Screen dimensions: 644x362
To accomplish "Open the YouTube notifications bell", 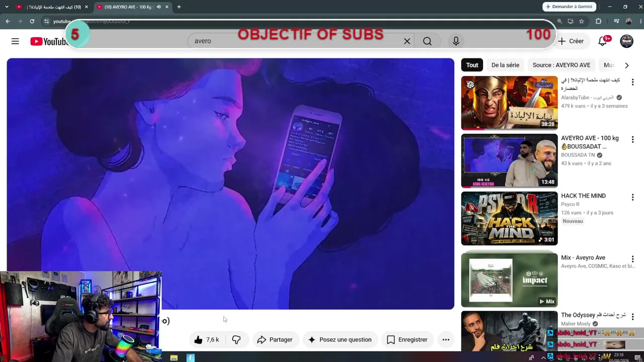I will tap(603, 41).
